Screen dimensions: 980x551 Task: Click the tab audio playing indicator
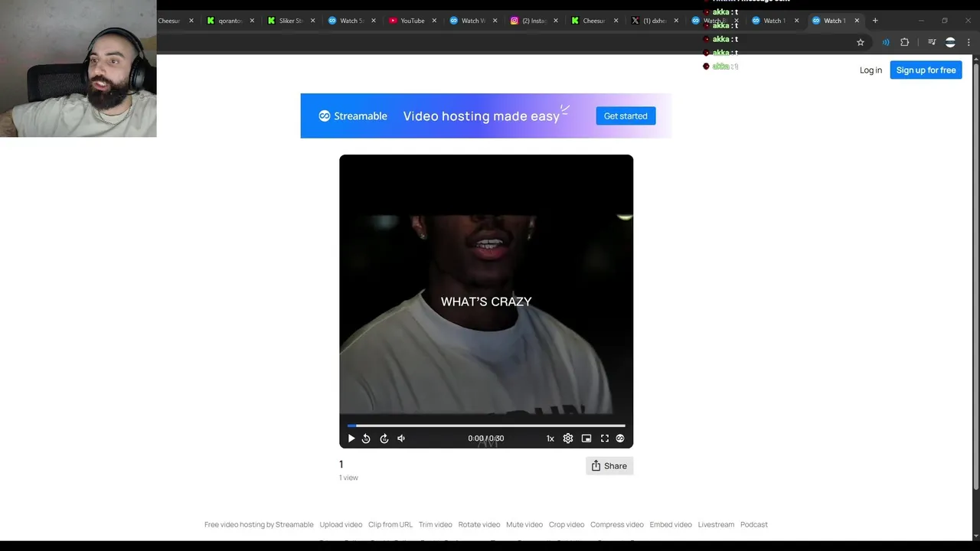(x=886, y=42)
